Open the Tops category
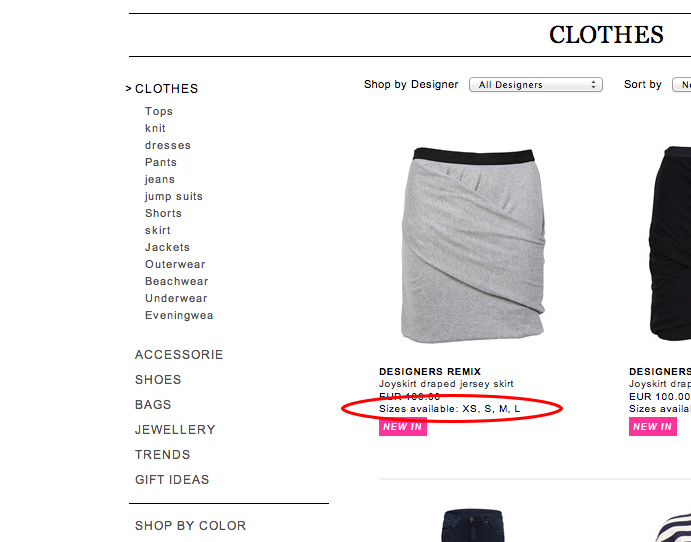The width and height of the screenshot is (691, 542). pyautogui.click(x=159, y=111)
